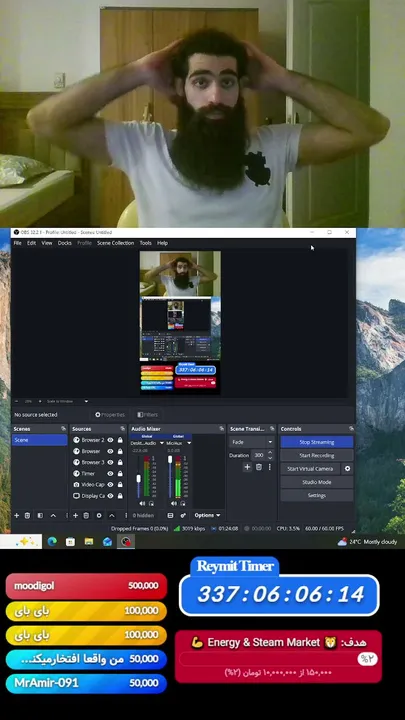
Task: Open virtual camera settings gear
Action: pyautogui.click(x=348, y=469)
